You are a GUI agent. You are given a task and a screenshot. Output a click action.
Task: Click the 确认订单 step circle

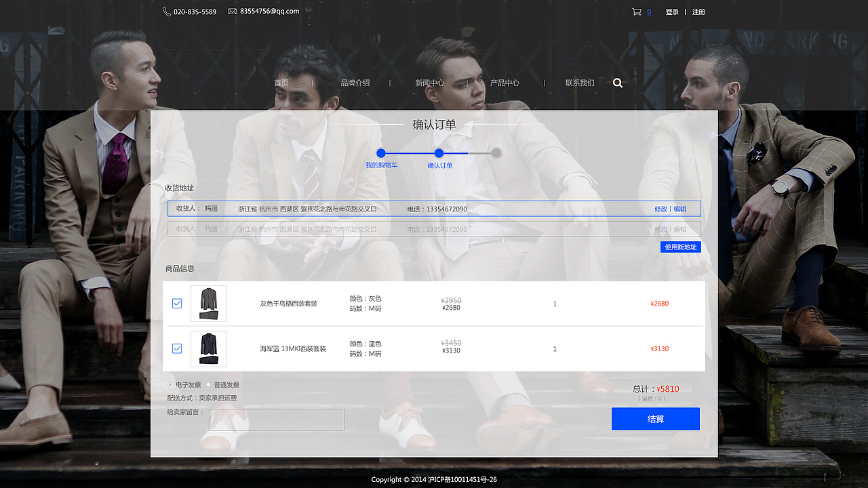pyautogui.click(x=439, y=153)
